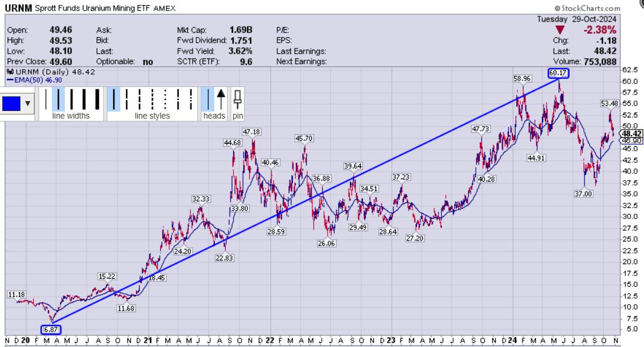Screen dimensions: 644x347
Task: Click the 58.96 peak price label
Action: coord(522,78)
